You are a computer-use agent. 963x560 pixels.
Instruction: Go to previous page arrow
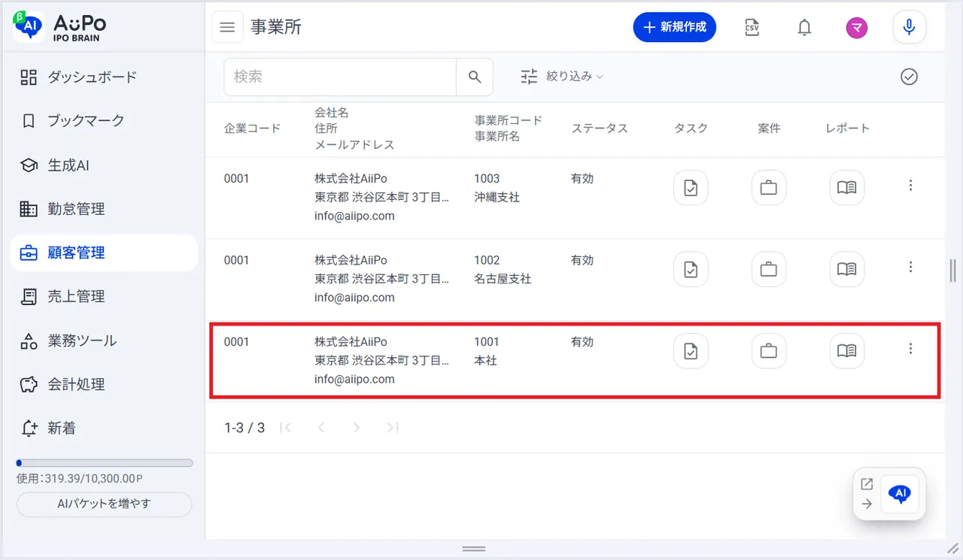(321, 428)
